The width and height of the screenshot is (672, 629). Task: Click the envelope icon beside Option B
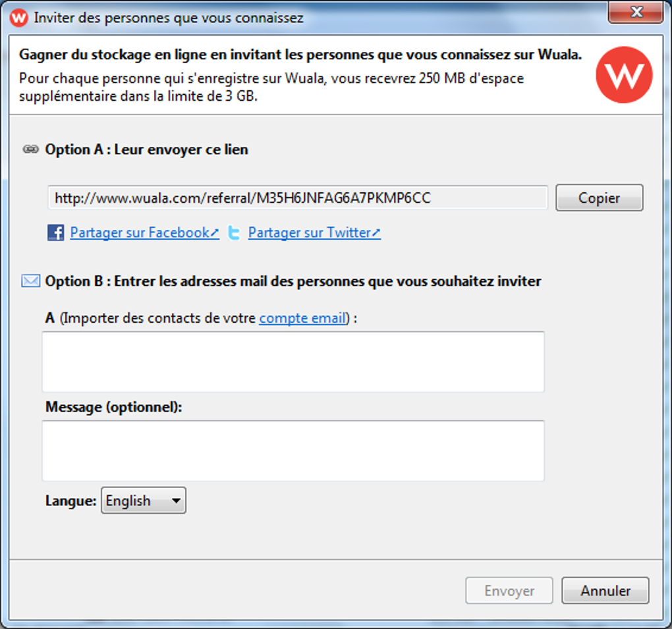[30, 281]
